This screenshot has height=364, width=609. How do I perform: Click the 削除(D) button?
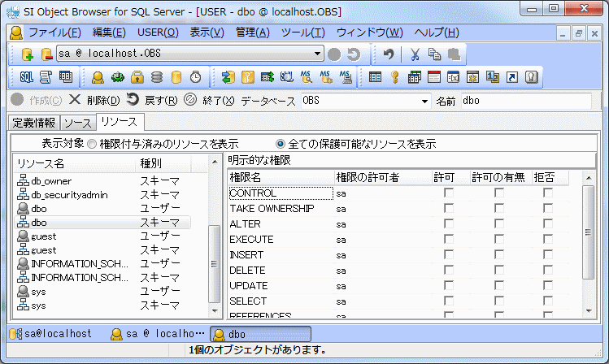coord(94,101)
